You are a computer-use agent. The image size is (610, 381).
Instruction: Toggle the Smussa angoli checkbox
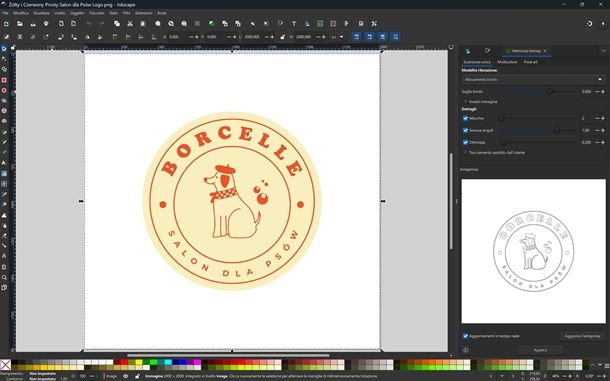[x=465, y=130]
